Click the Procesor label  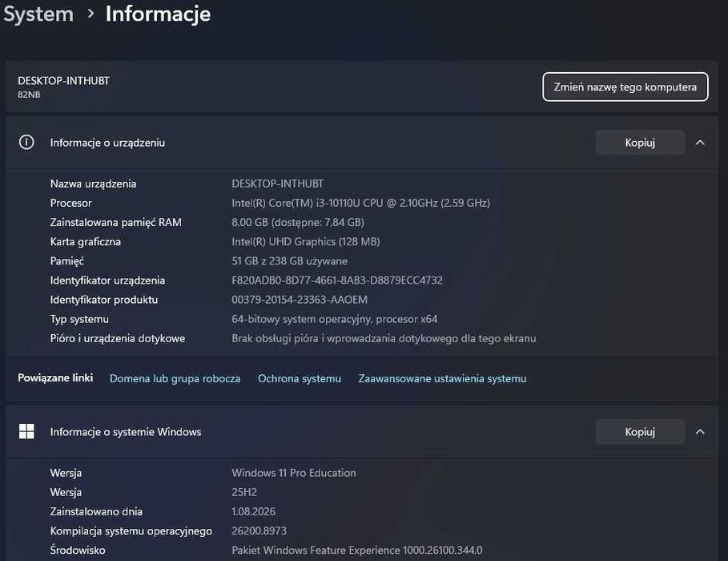click(x=70, y=203)
